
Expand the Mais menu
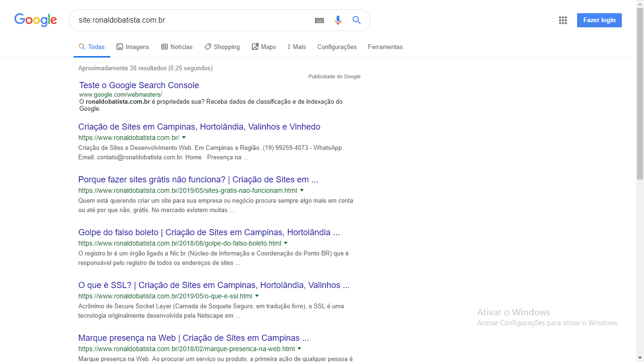[297, 47]
